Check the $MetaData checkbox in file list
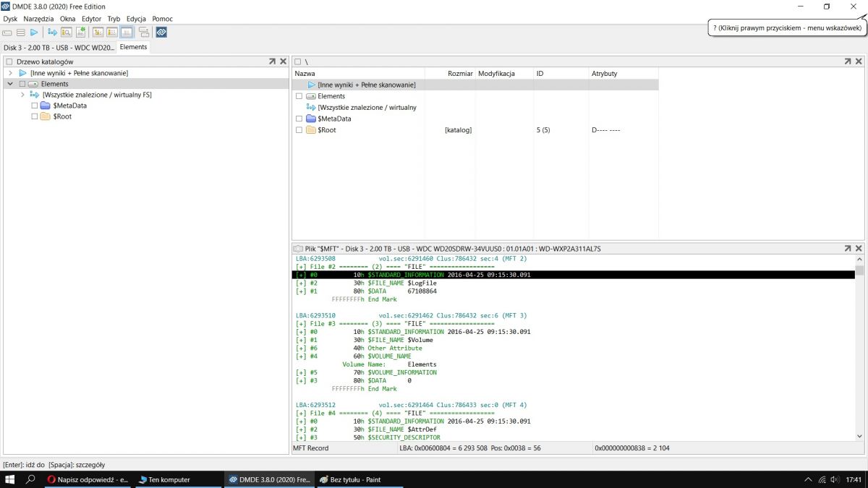This screenshot has height=488, width=868. pyautogui.click(x=299, y=119)
